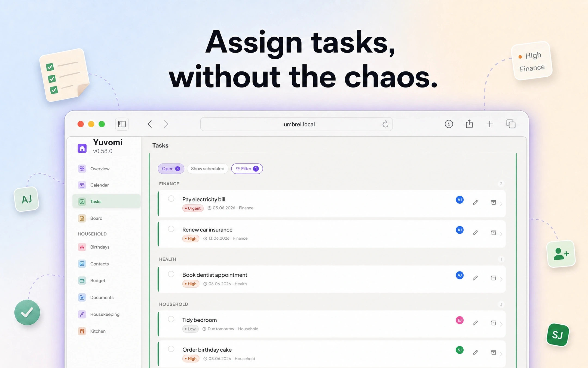Mark Pay electricity bill as complete
Viewport: 588px width, 368px height.
click(171, 199)
